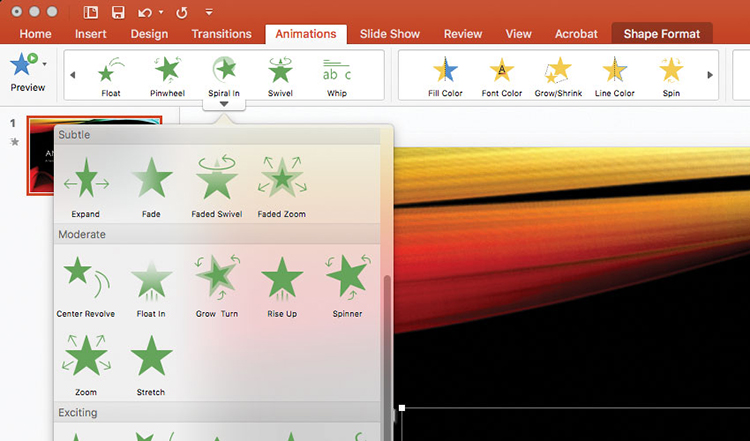Click the Save icon in title bar
This screenshot has height=441, width=750.
pyautogui.click(x=118, y=12)
